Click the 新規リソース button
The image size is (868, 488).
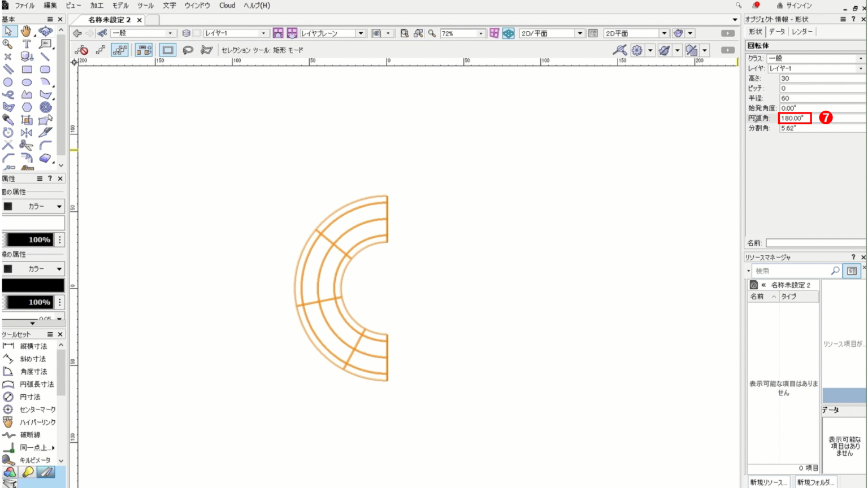(x=767, y=483)
